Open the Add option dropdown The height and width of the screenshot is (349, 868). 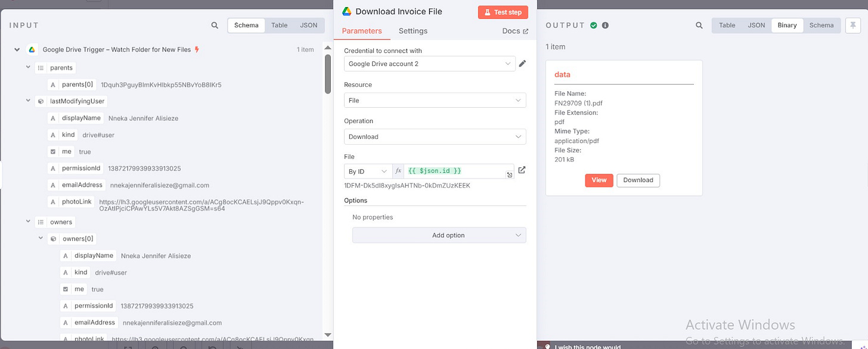tap(439, 235)
